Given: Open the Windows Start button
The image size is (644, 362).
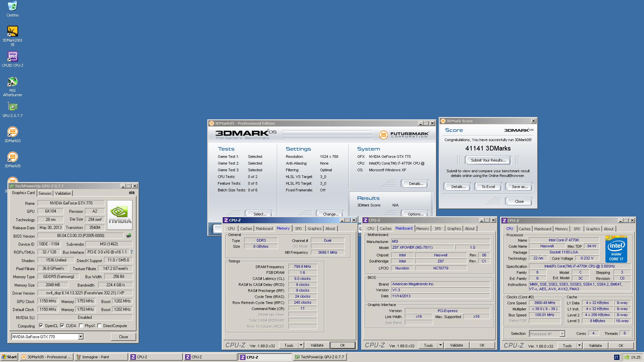Looking at the screenshot, I should 9,357.
